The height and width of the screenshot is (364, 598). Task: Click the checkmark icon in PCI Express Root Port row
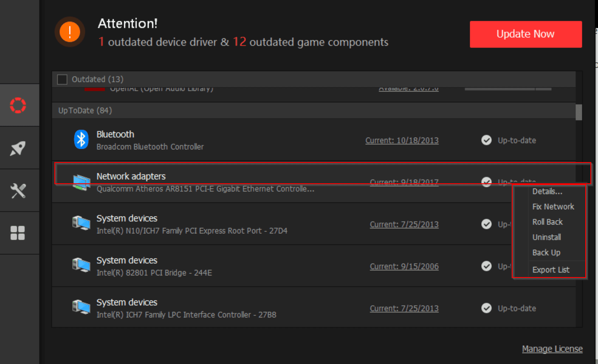[x=486, y=224]
